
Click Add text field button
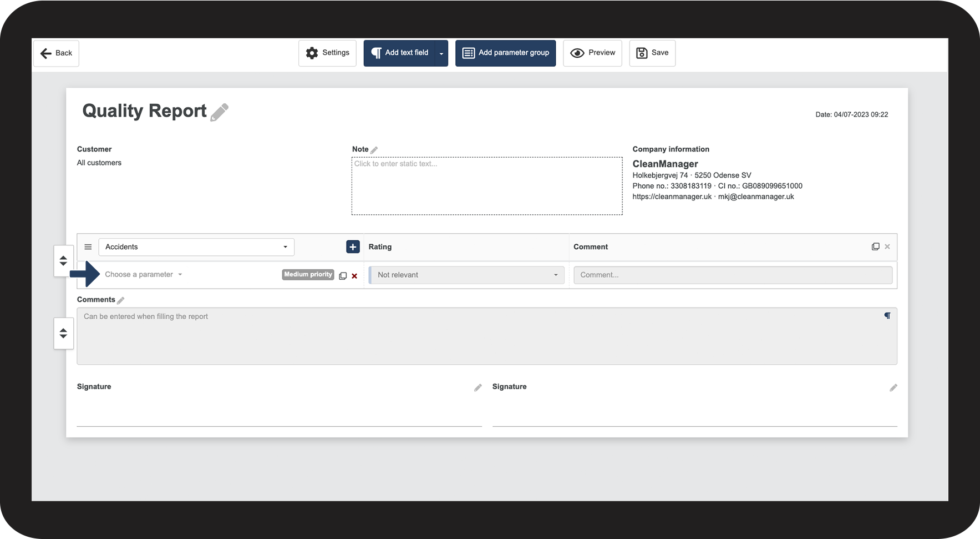click(399, 53)
